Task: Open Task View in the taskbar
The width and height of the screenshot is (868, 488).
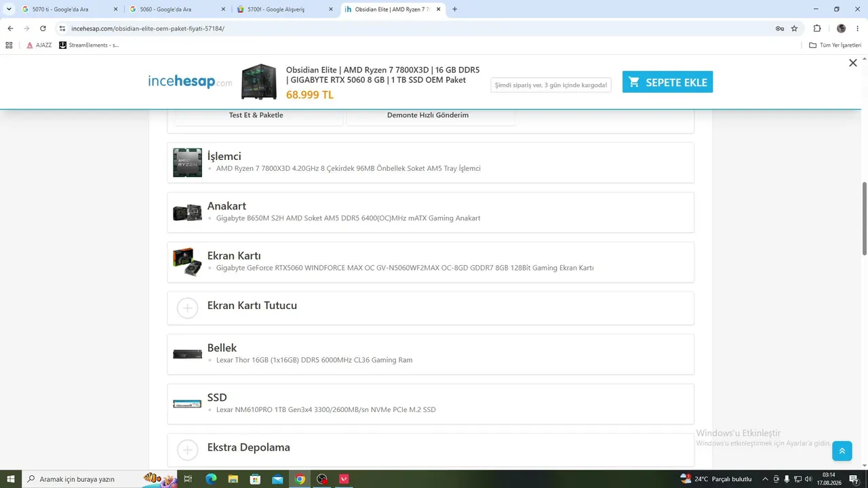Action: click(x=188, y=479)
